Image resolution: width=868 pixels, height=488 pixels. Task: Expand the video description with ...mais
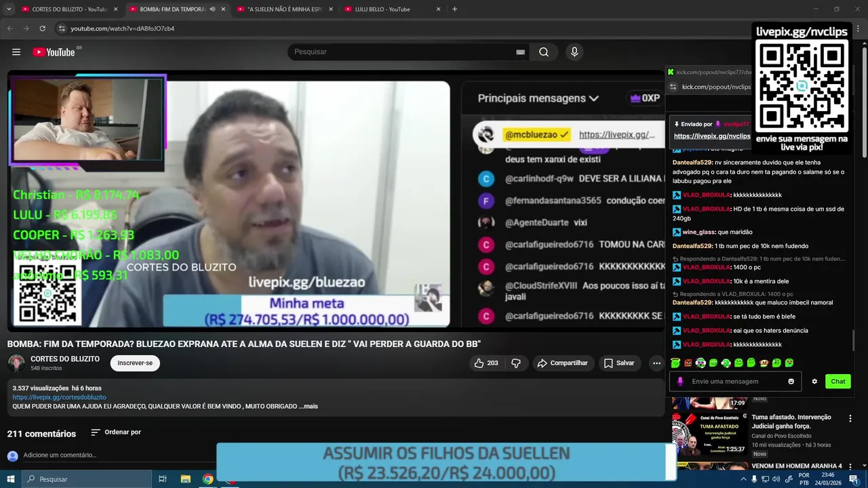pos(309,407)
